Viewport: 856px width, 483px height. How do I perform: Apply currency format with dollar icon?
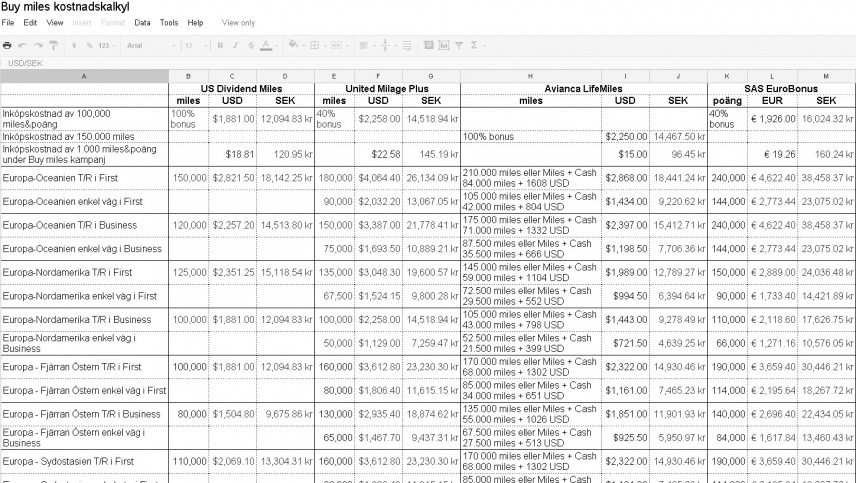pos(74,45)
